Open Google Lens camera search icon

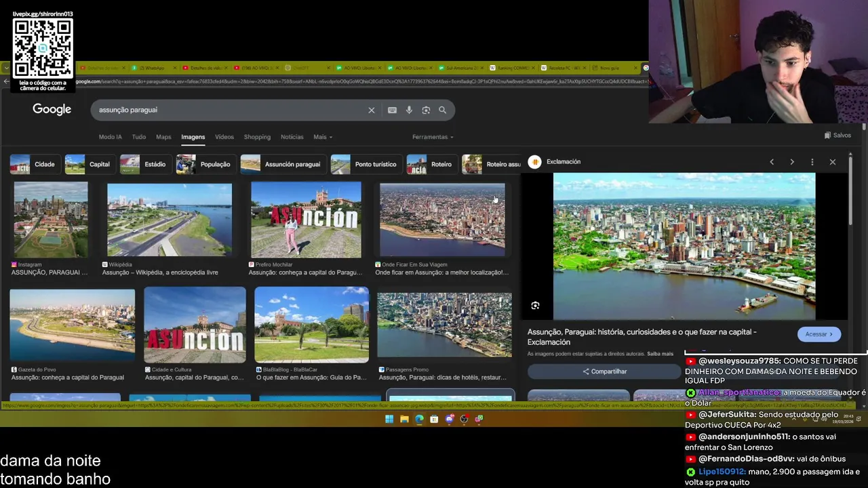click(x=426, y=110)
